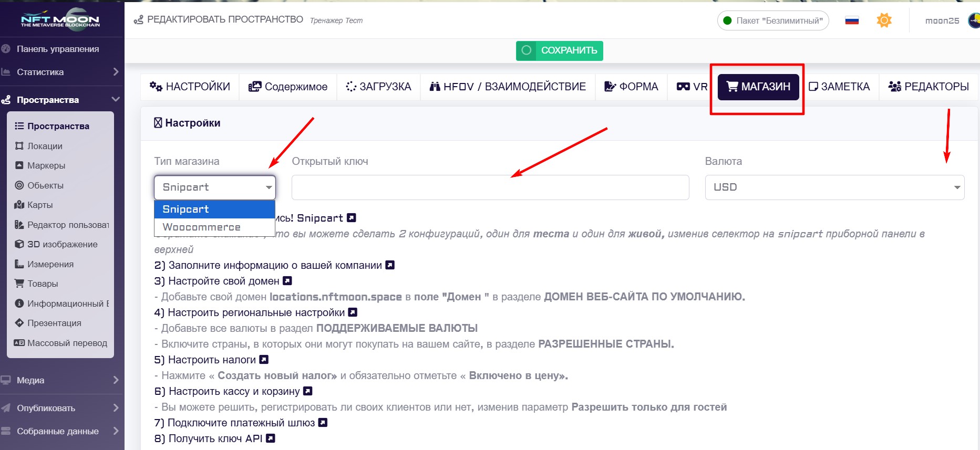Select Woocommerce option in list

pos(214,227)
